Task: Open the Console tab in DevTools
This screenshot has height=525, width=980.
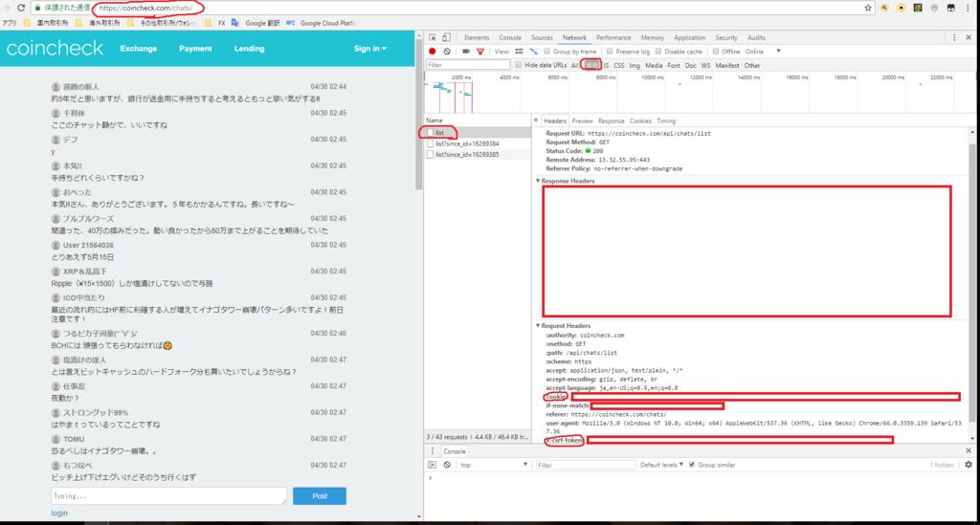Action: coord(510,37)
